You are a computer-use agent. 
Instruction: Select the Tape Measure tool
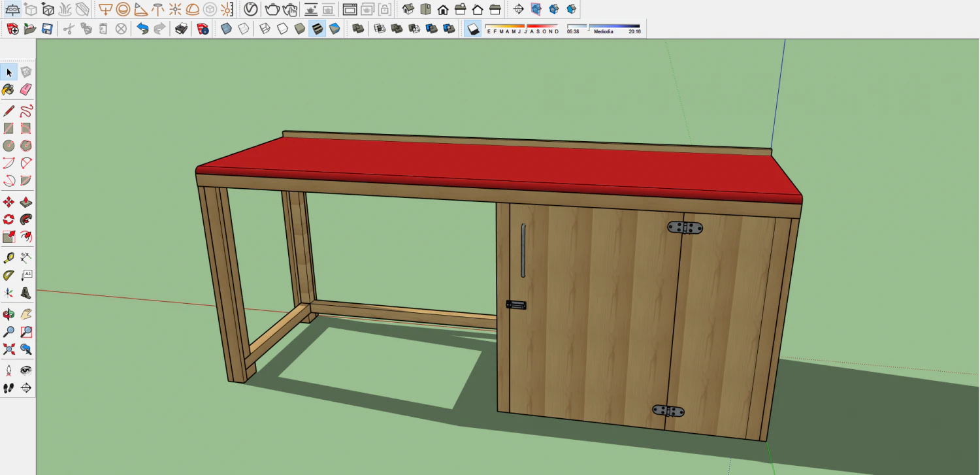point(8,257)
